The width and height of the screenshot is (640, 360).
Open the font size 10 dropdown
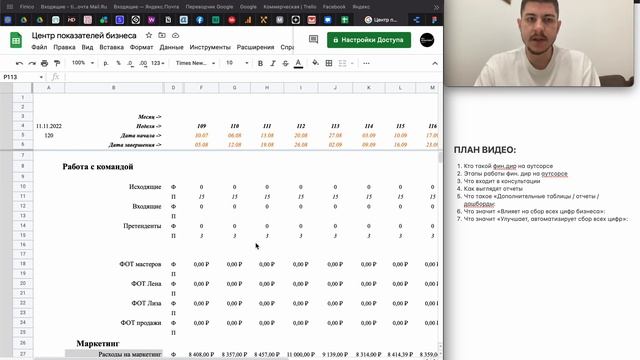[237, 63]
